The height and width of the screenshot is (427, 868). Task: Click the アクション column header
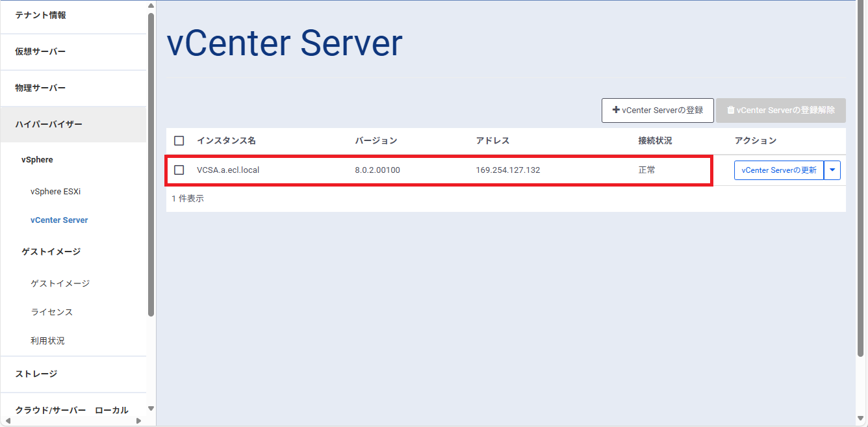(756, 141)
